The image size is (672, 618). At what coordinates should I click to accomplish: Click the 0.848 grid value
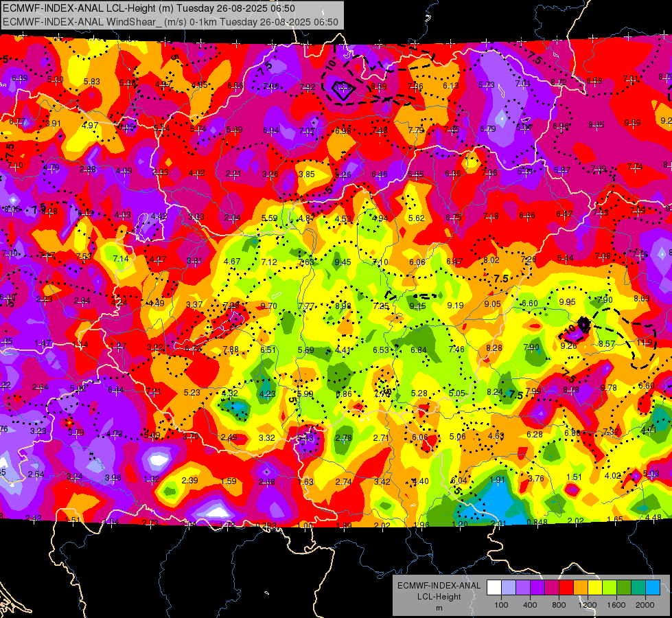point(537,522)
